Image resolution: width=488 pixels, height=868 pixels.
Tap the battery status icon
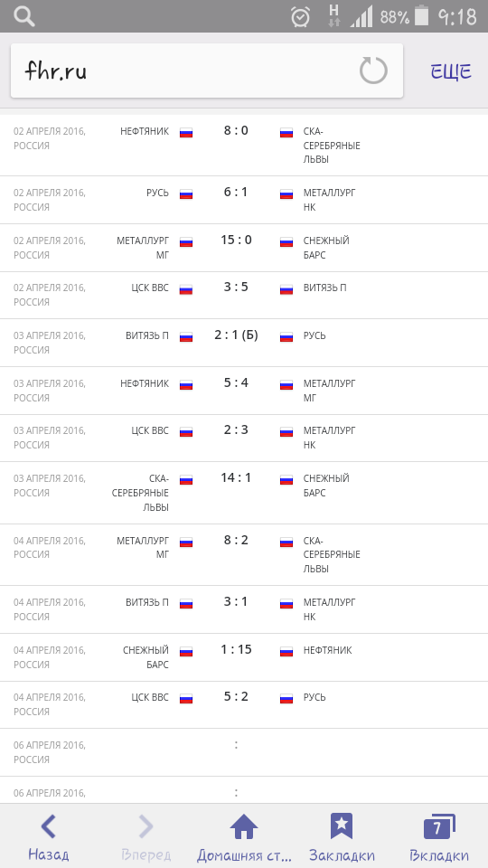[x=422, y=16]
